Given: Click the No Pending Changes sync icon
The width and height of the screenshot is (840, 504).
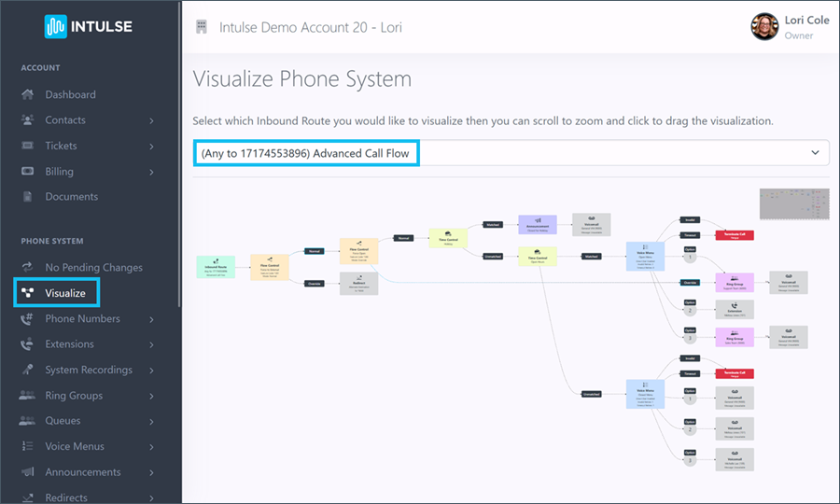Looking at the screenshot, I should [x=27, y=267].
